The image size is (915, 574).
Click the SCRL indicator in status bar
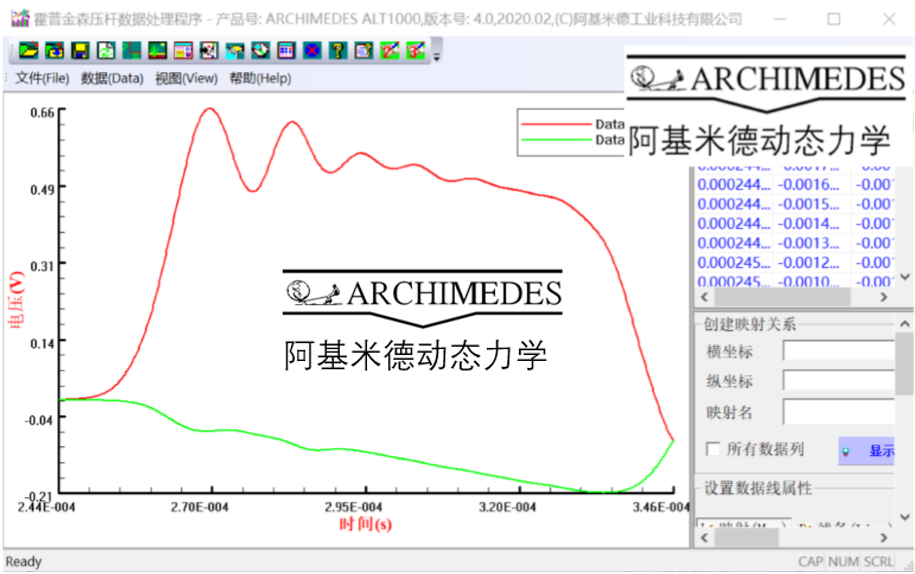878,562
